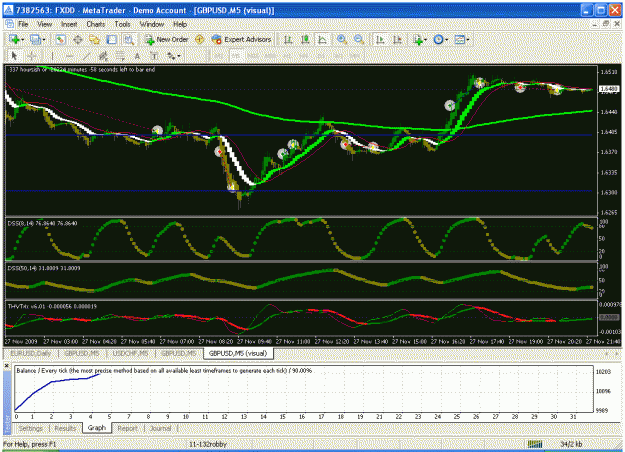625x452 pixels.
Task: Select the Fibonacci Retracement tool
Action: [120, 56]
